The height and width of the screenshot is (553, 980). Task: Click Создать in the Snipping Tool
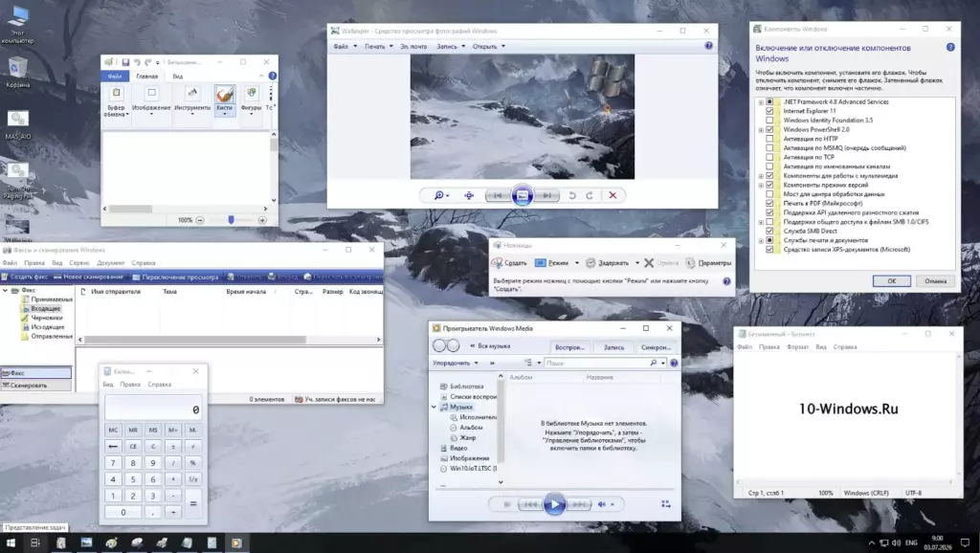(x=509, y=263)
